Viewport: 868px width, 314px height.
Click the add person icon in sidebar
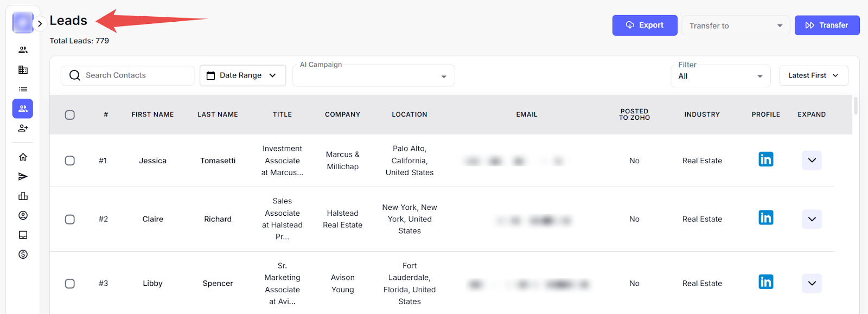[x=23, y=129]
